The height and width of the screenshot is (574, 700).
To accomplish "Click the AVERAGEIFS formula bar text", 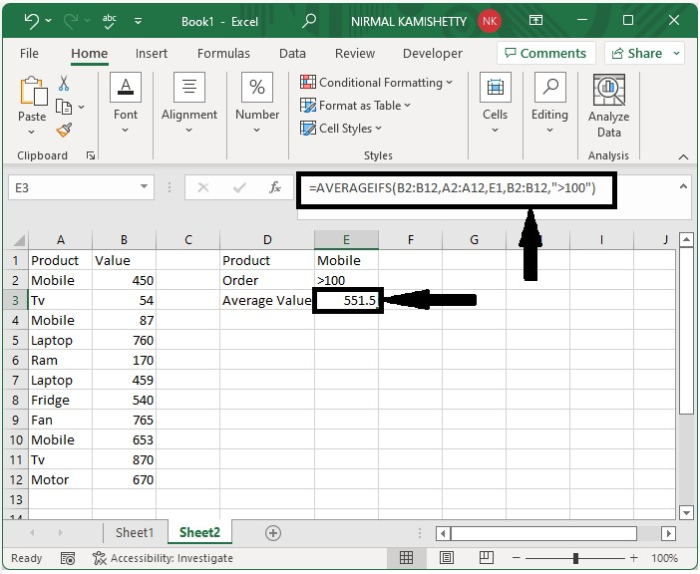I will 452,188.
